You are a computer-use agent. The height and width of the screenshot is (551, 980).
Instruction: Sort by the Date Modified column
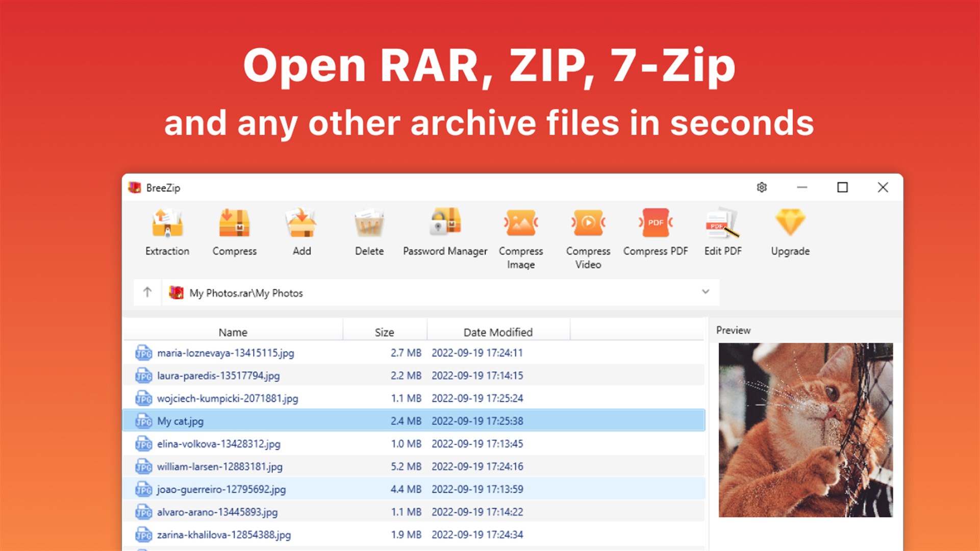pyautogui.click(x=497, y=332)
